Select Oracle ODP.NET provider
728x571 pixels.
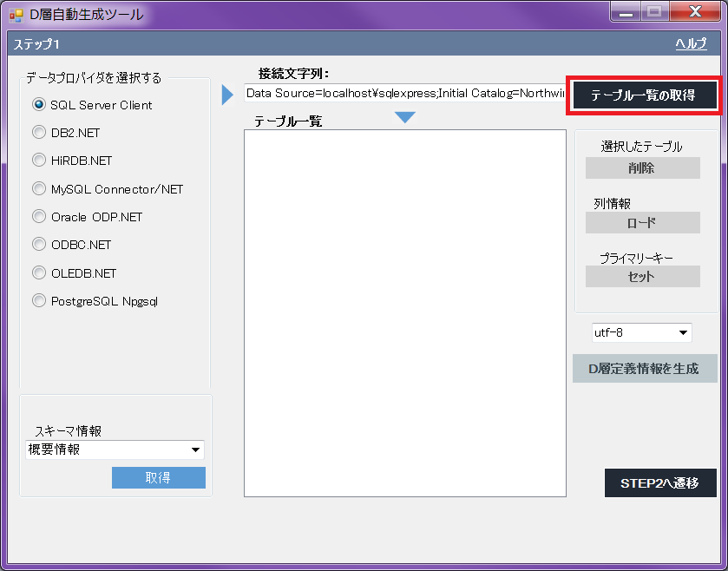(39, 217)
